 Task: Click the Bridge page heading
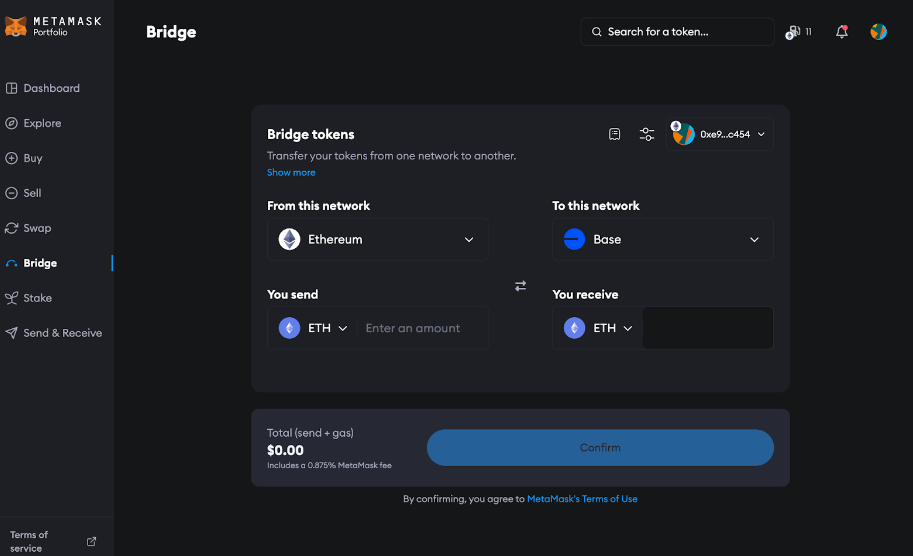(x=171, y=32)
